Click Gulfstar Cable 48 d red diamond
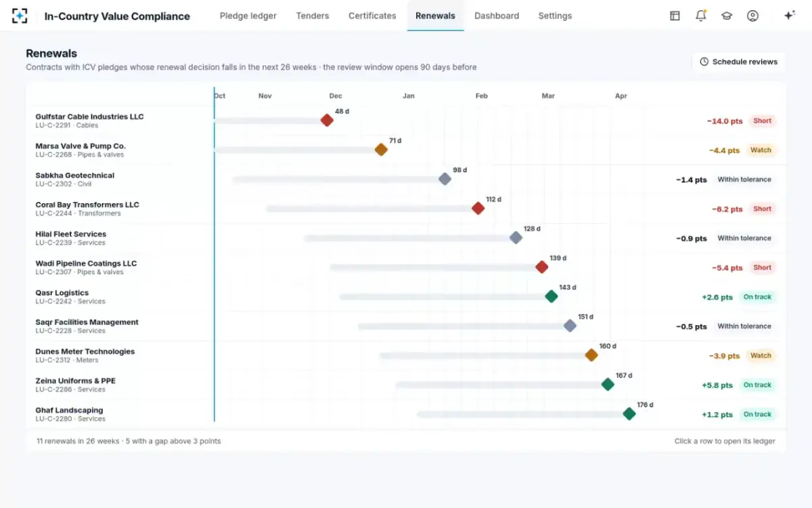This screenshot has width=812, height=508. tap(327, 121)
